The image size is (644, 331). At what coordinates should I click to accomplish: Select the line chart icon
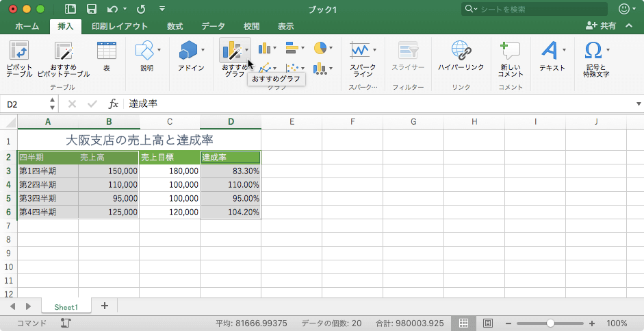[x=264, y=68]
